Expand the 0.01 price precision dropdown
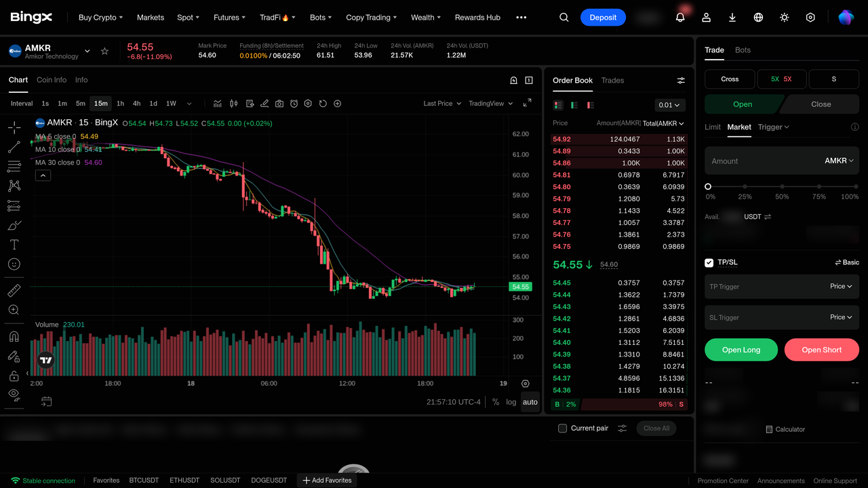The image size is (868, 488). pyautogui.click(x=670, y=105)
